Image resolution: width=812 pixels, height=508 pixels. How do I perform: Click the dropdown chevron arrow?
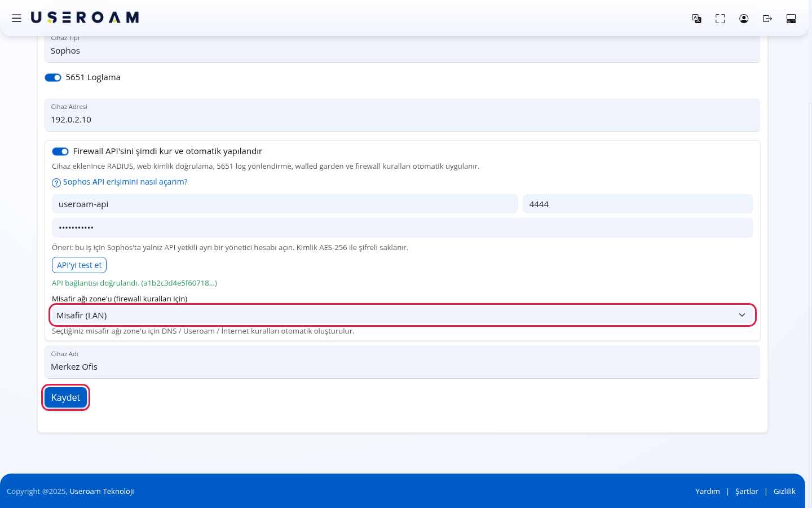click(742, 315)
